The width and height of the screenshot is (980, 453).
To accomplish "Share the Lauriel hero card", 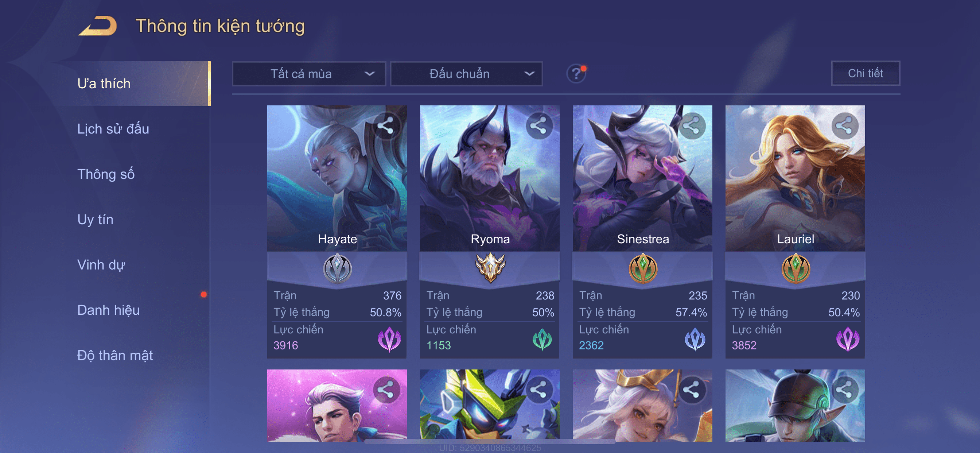I will pos(845,126).
